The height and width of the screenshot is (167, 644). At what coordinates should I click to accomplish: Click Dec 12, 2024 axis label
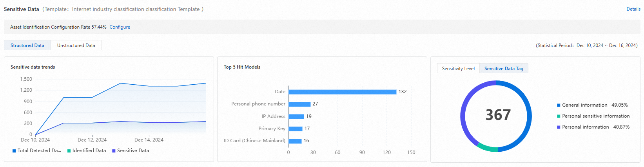[92, 140]
